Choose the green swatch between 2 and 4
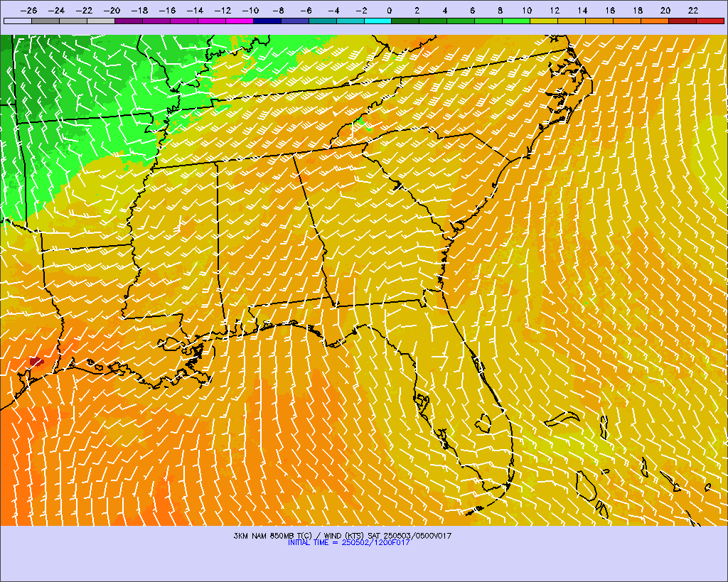The height and width of the screenshot is (582, 728). (x=433, y=21)
